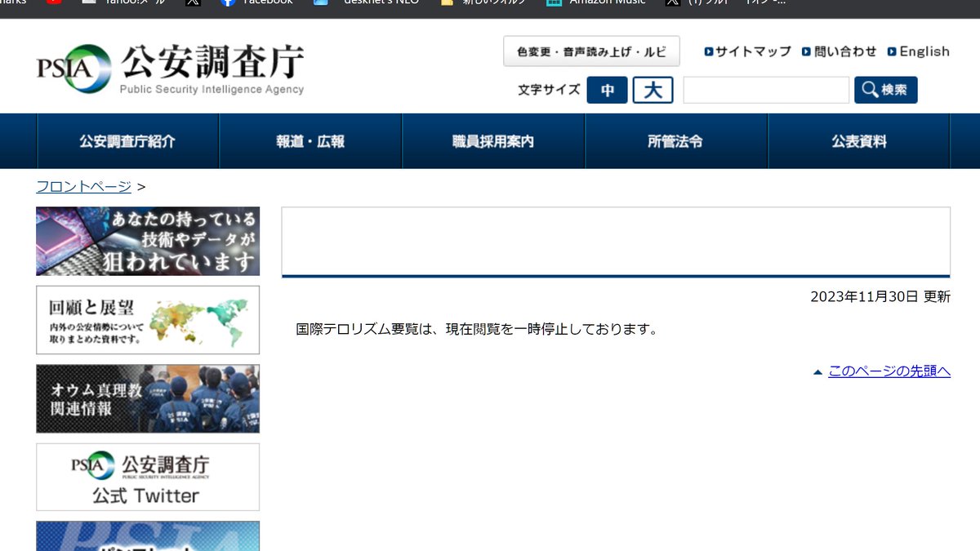Click the 2023年11月30日 更新 date text

pyautogui.click(x=880, y=297)
